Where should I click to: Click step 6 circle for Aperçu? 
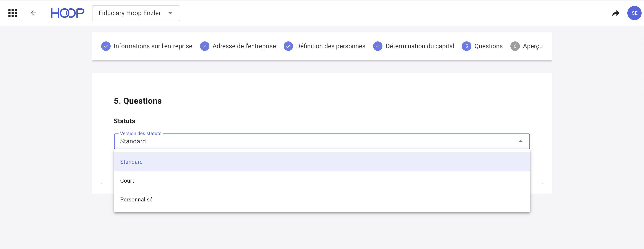coord(515,46)
